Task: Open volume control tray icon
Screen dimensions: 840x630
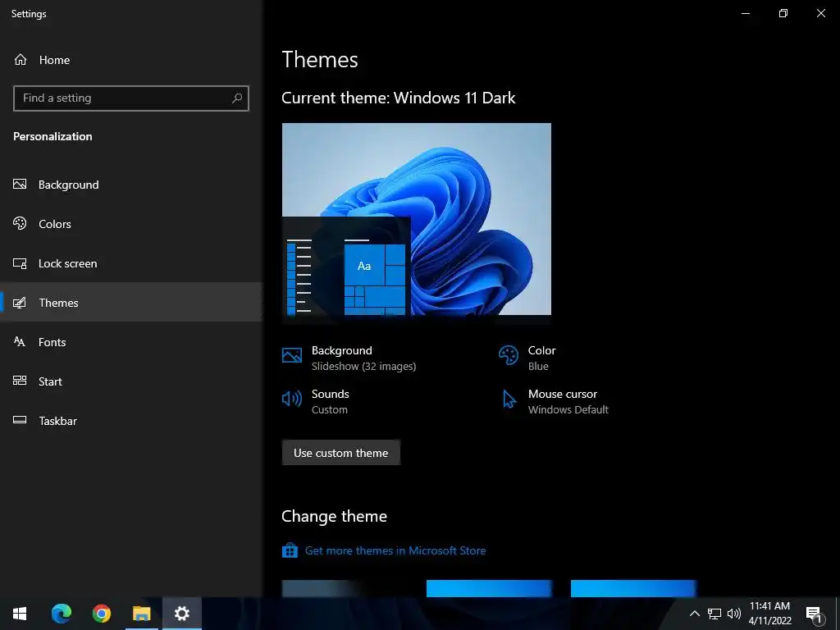Action: pyautogui.click(x=734, y=614)
